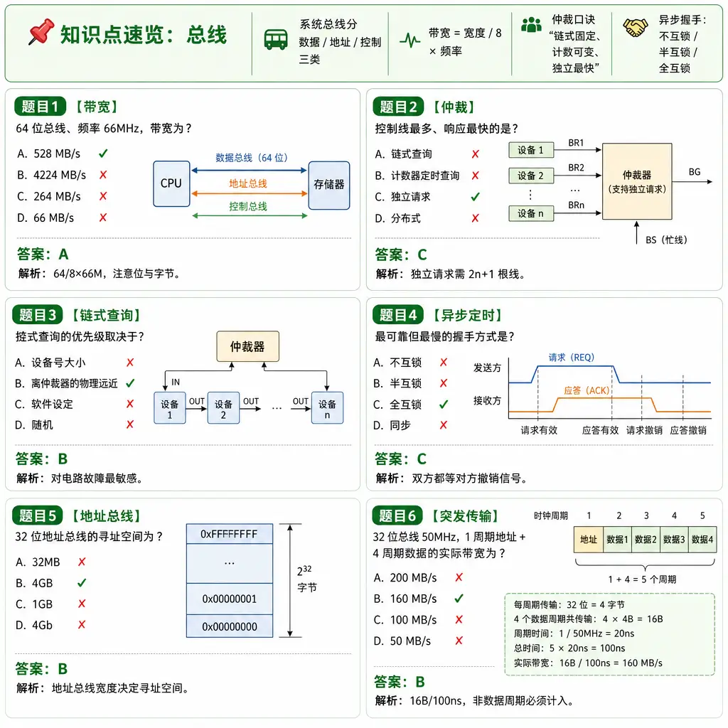Click the red X beside 软件设定
Screen dimensions: 728x728
click(x=130, y=404)
